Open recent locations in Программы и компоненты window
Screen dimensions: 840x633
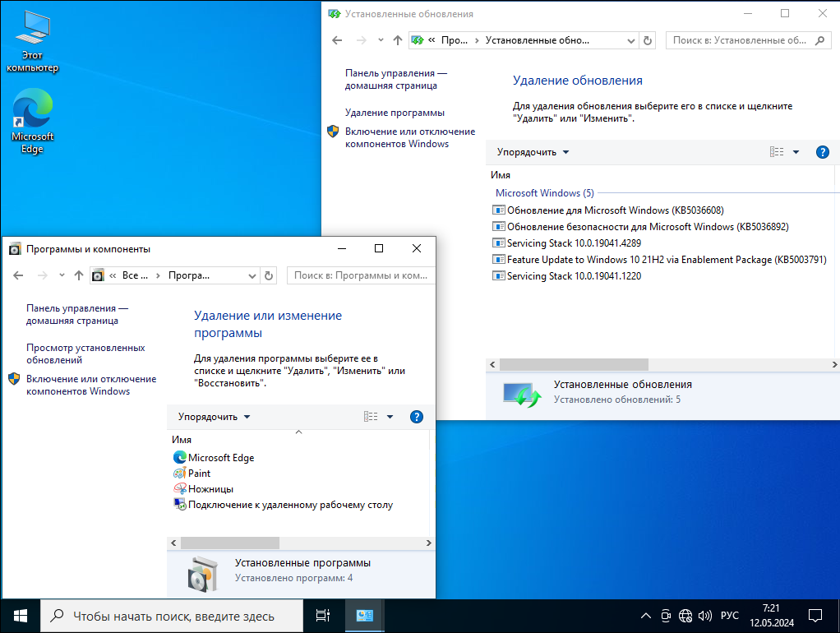[62, 275]
